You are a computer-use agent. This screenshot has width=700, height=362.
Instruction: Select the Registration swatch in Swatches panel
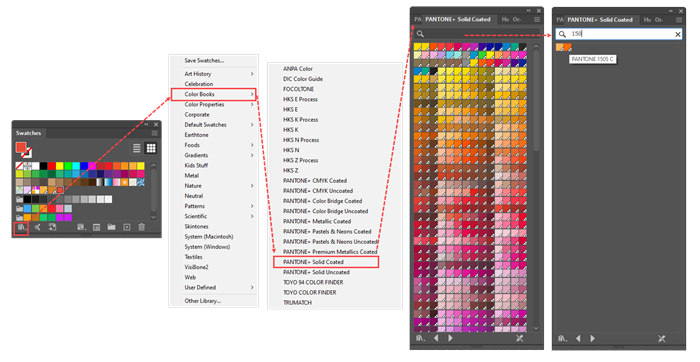point(27,166)
